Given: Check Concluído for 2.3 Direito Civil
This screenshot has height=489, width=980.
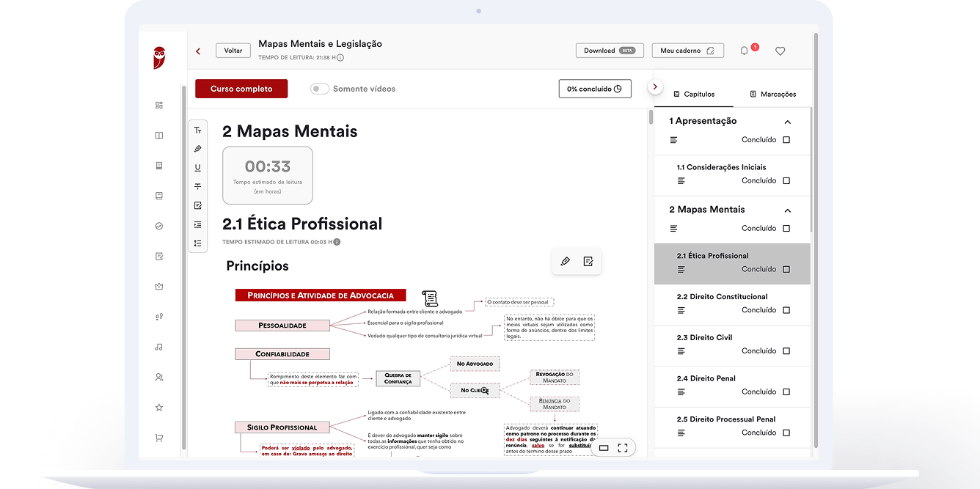Looking at the screenshot, I should [x=786, y=351].
